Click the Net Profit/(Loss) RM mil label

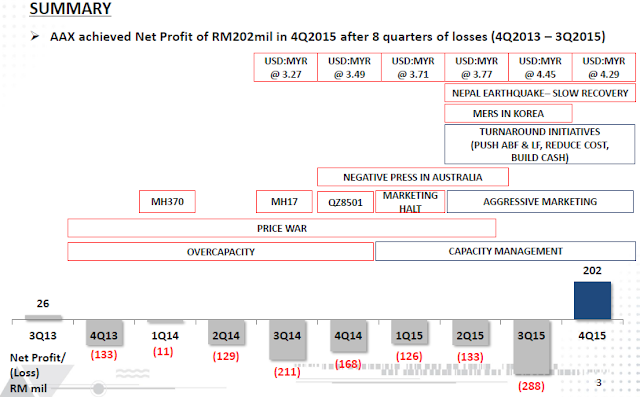coord(38,373)
